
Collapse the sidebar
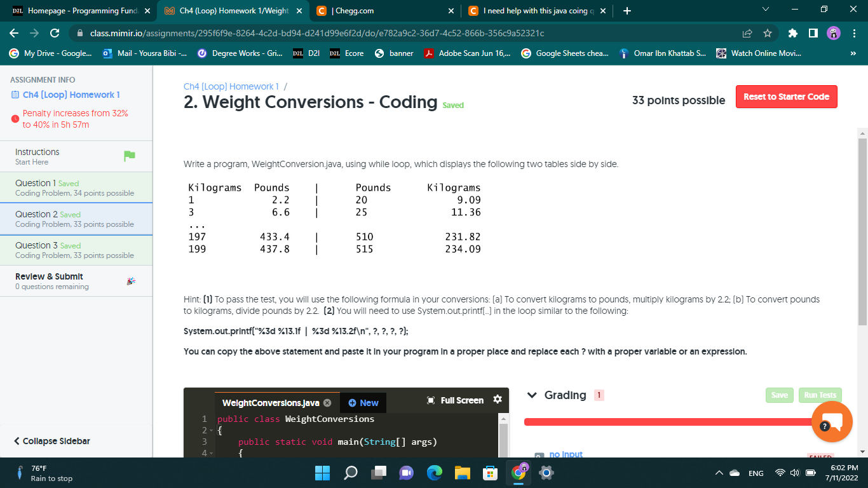[x=52, y=441]
